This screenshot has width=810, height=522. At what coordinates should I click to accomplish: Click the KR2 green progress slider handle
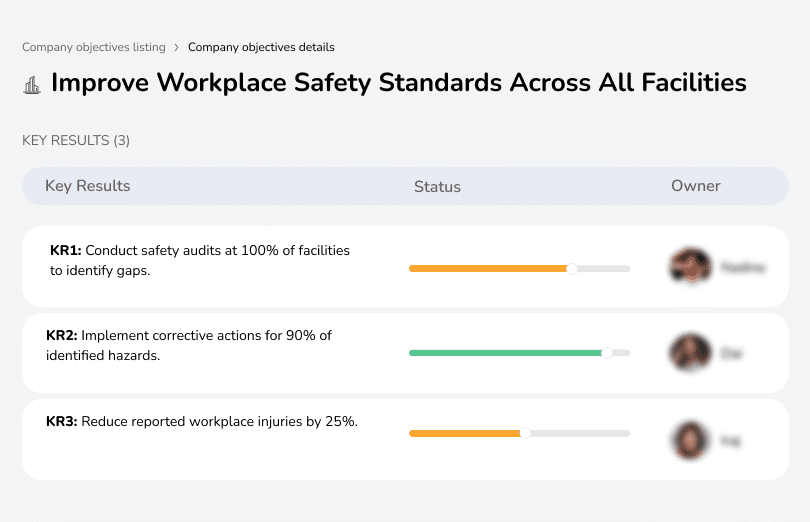tap(607, 353)
